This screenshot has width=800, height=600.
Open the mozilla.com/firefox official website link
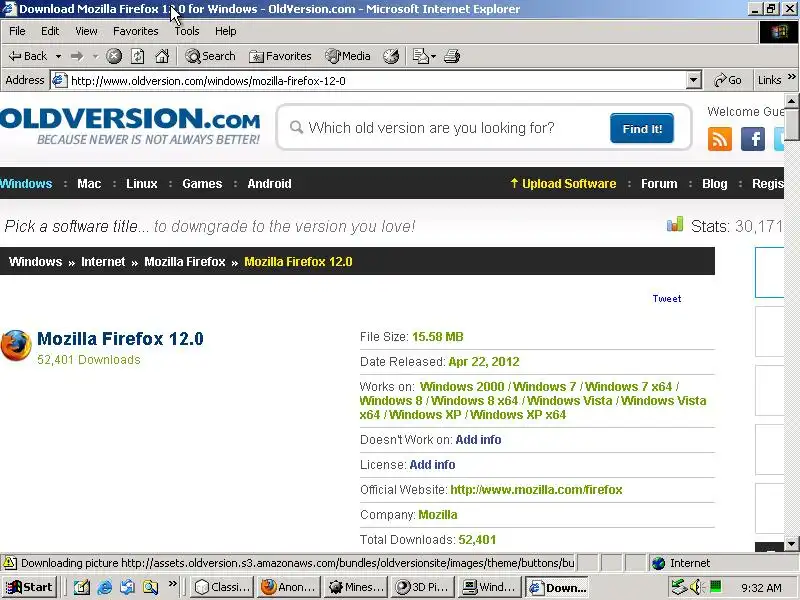tap(536, 490)
